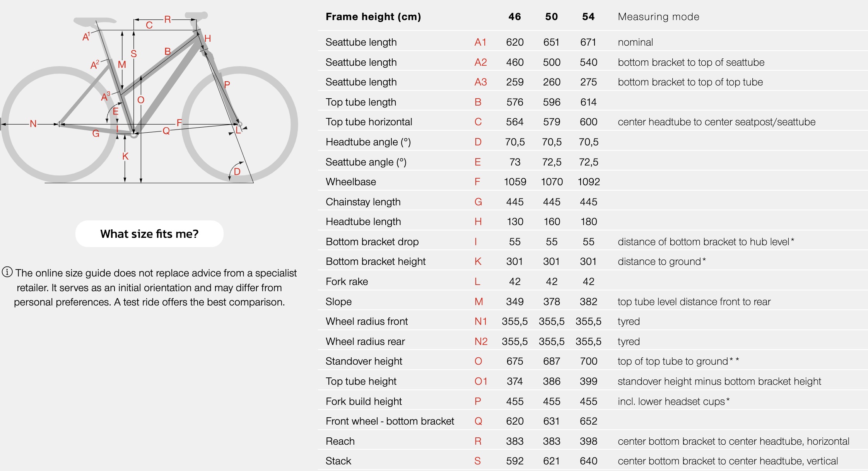
Task: Select the 54 frame height column header
Action: 588,17
